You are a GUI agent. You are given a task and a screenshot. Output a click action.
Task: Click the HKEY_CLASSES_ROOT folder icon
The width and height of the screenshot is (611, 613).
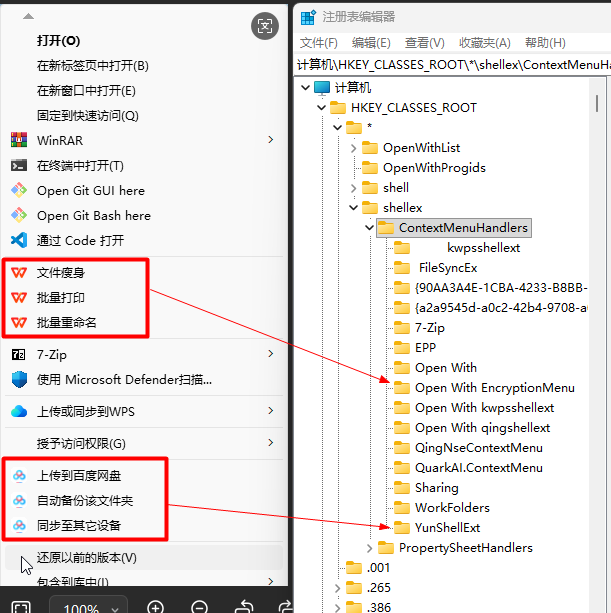tap(338, 108)
